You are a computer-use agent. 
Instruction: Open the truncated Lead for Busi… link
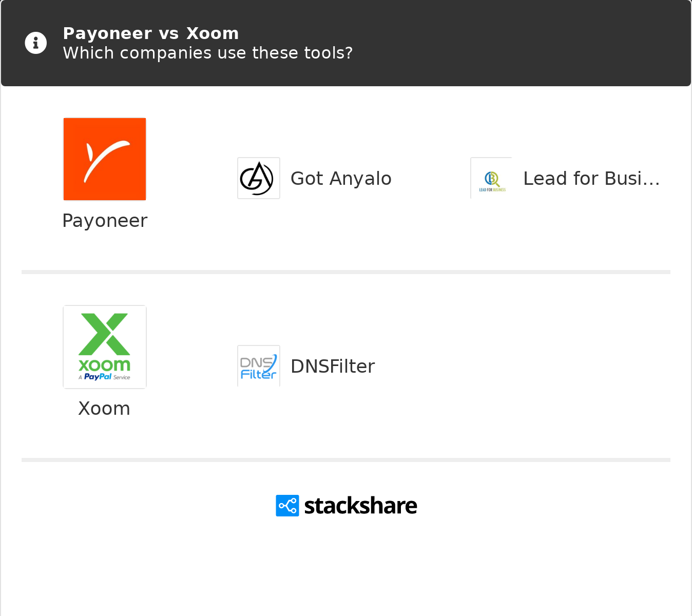591,179
